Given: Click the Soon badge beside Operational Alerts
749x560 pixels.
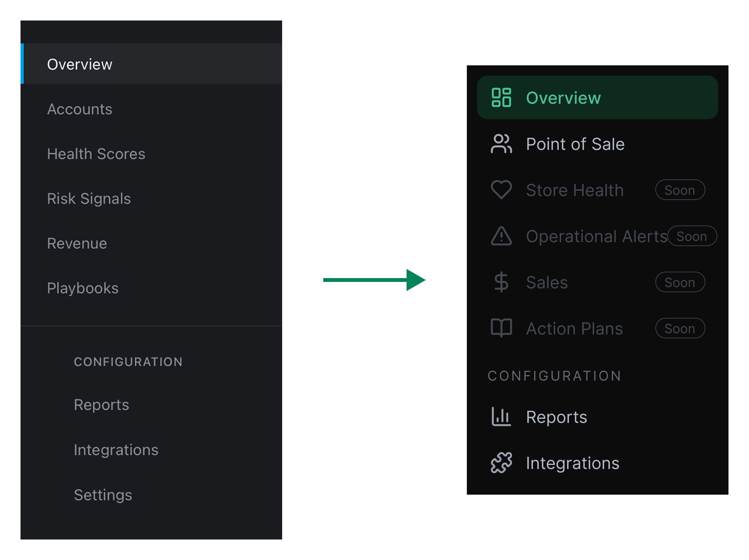Looking at the screenshot, I should tap(692, 236).
